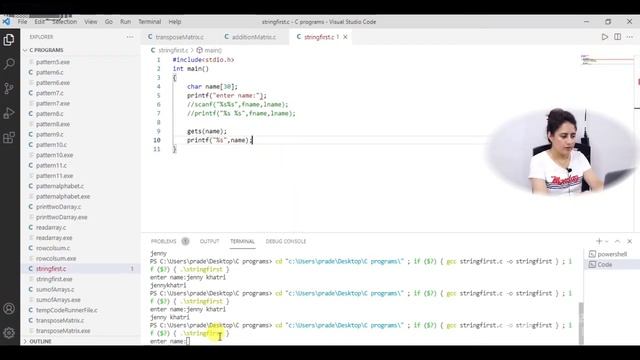640x360 pixels.
Task: Open the Run menu
Action: pyautogui.click(x=125, y=22)
